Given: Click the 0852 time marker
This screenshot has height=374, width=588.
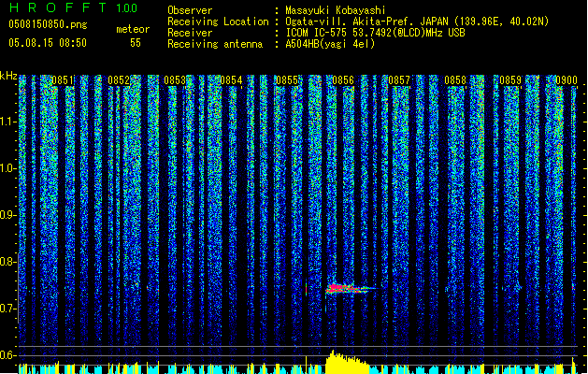Looking at the screenshot, I should pyautogui.click(x=119, y=80).
